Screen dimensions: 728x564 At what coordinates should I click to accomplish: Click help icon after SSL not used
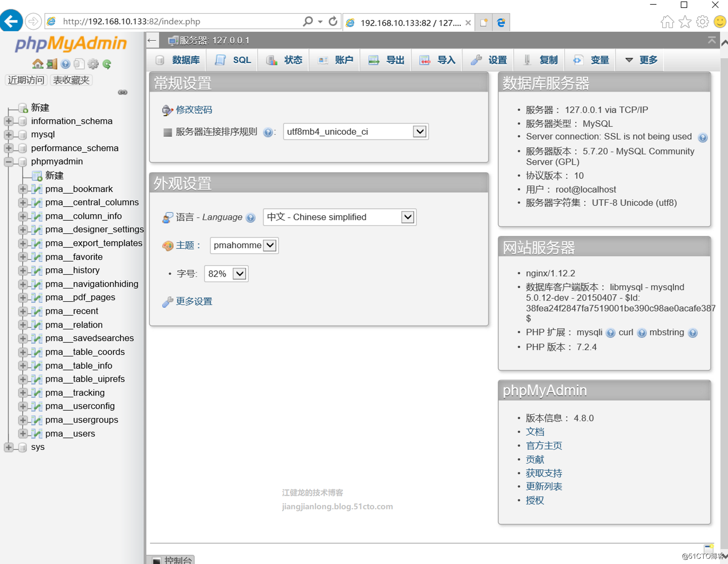[x=703, y=137]
